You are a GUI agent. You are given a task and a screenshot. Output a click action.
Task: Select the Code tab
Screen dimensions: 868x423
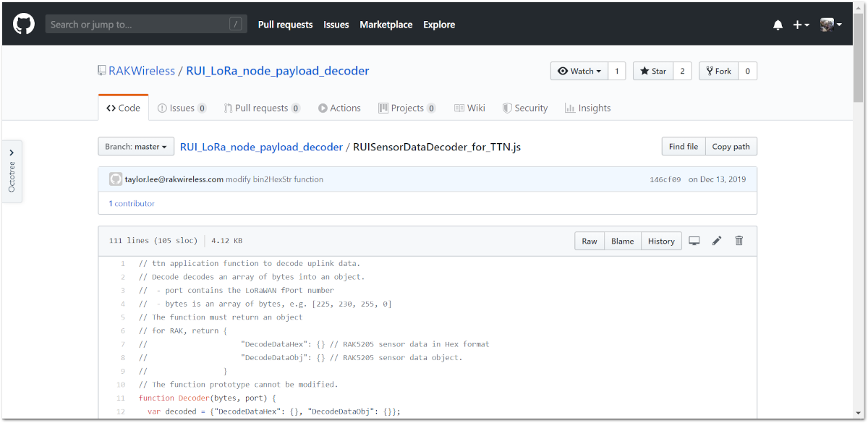coord(123,108)
